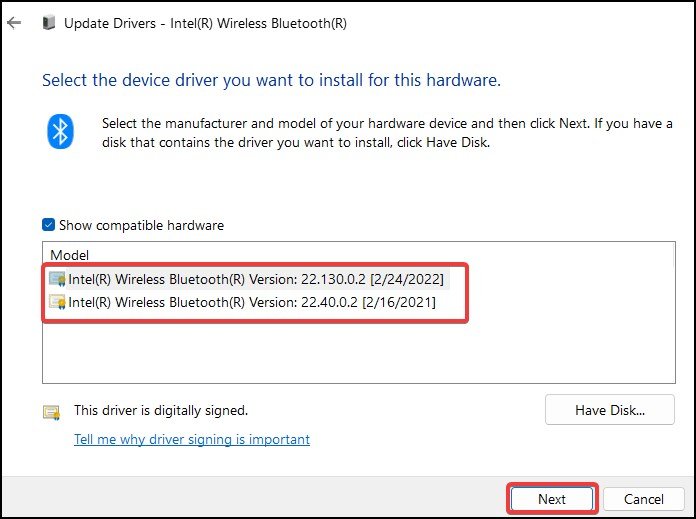Click empty area inside the Model list box
Image resolution: width=696 pixels, height=519 pixels.
[x=359, y=349]
